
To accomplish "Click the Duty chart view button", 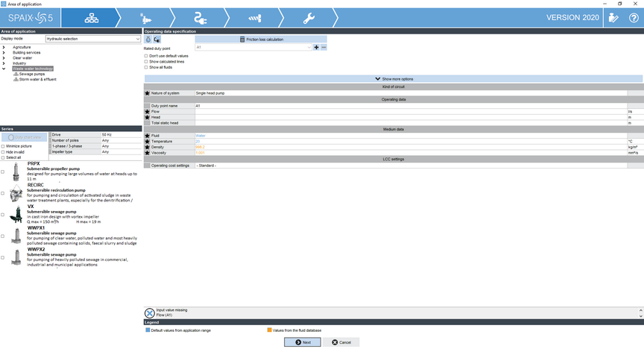I will (25, 137).
